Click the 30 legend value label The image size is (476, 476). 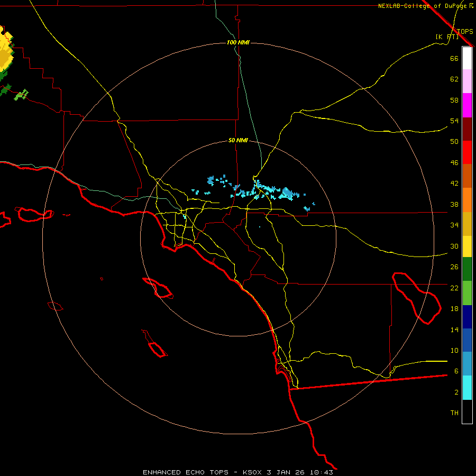coord(454,246)
